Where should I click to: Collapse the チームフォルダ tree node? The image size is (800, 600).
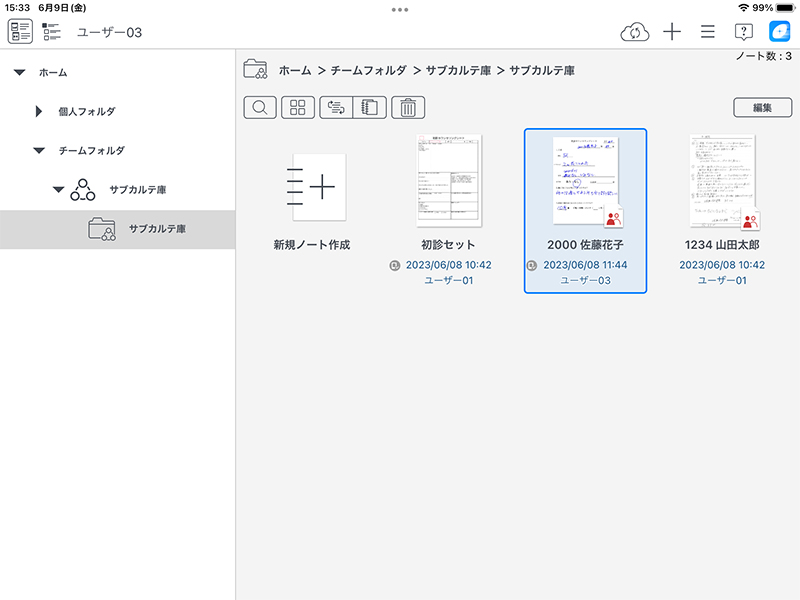pos(39,151)
